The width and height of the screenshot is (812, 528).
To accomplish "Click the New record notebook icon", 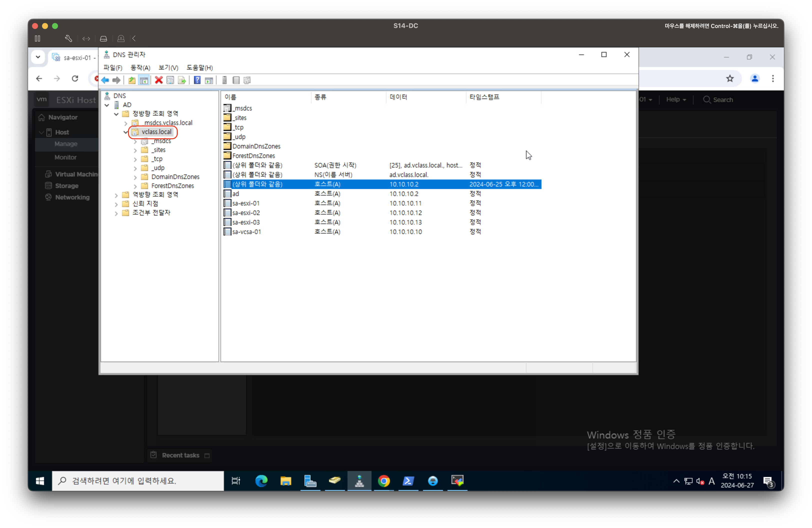I will 236,80.
